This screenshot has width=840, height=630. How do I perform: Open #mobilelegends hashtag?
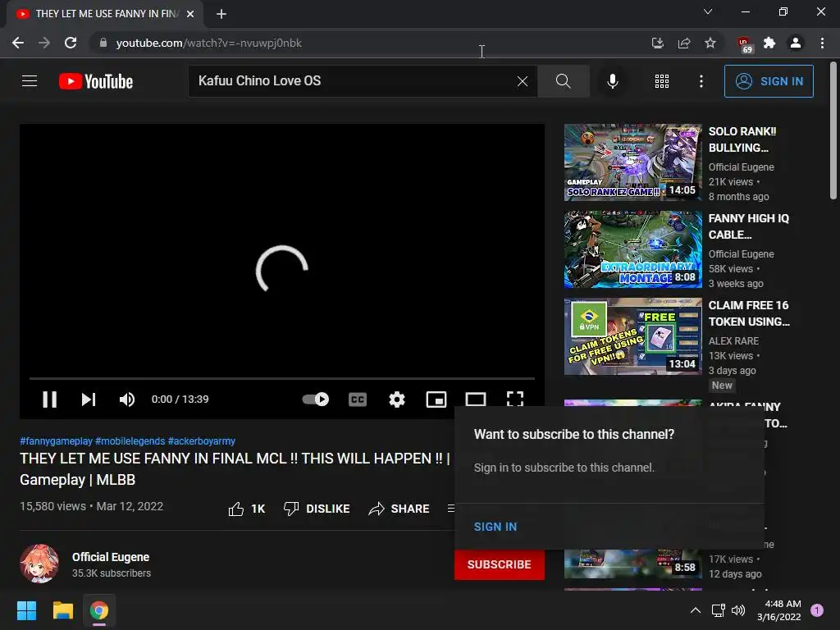click(130, 441)
